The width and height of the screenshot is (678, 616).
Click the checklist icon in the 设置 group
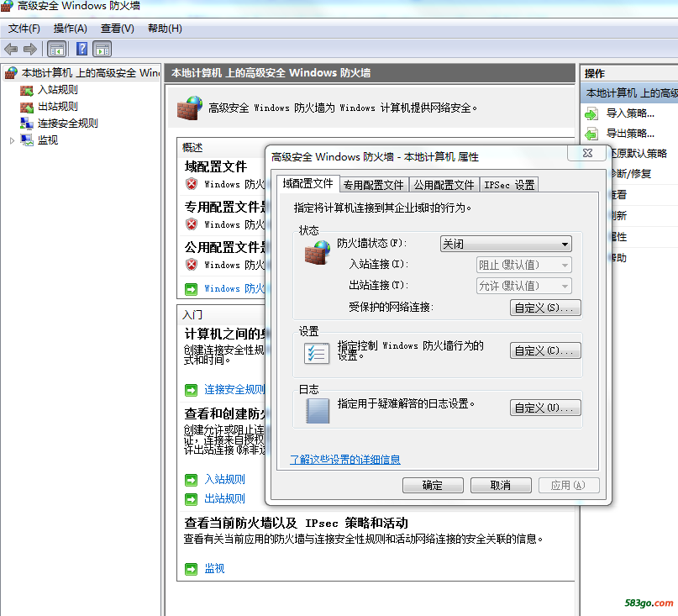(x=317, y=354)
